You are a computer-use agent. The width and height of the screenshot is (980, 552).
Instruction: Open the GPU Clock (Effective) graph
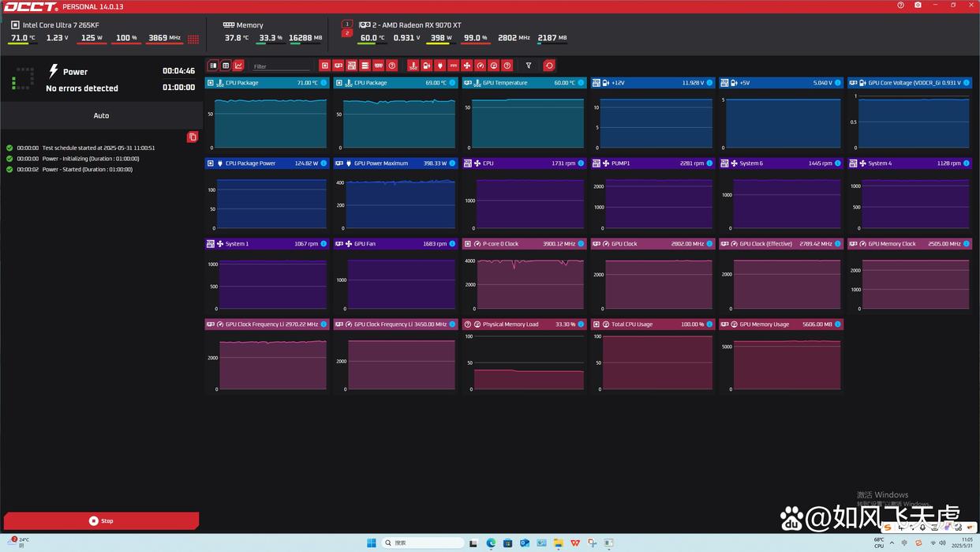coord(782,275)
